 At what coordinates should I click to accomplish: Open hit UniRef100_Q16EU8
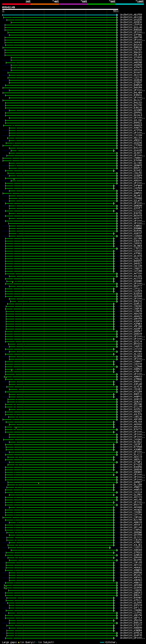pos(131,80)
